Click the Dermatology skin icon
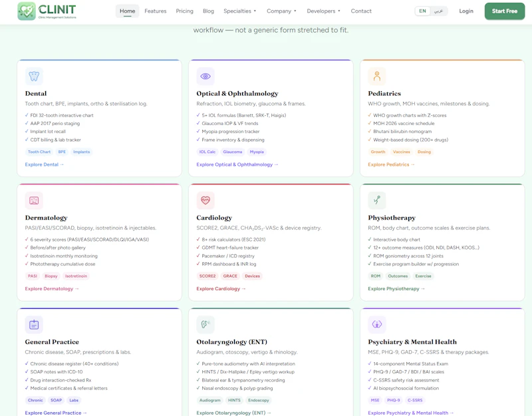 [34, 200]
